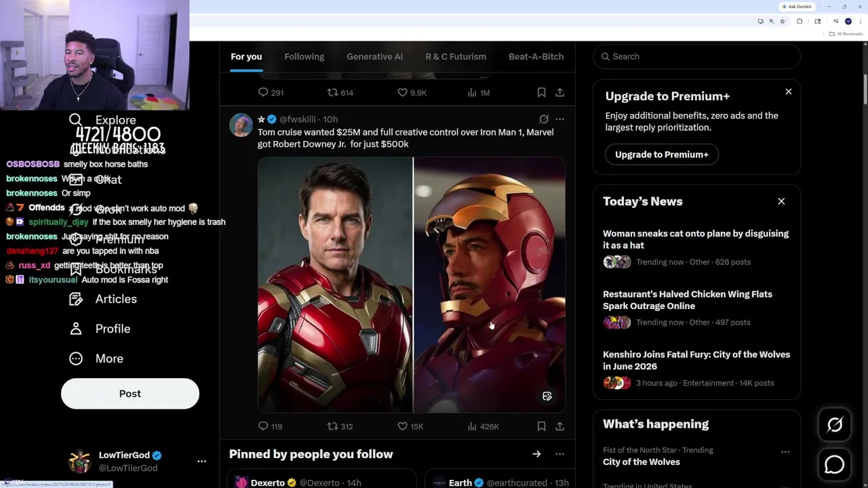Open the floating messages chat button
868x488 pixels.
[835, 464]
